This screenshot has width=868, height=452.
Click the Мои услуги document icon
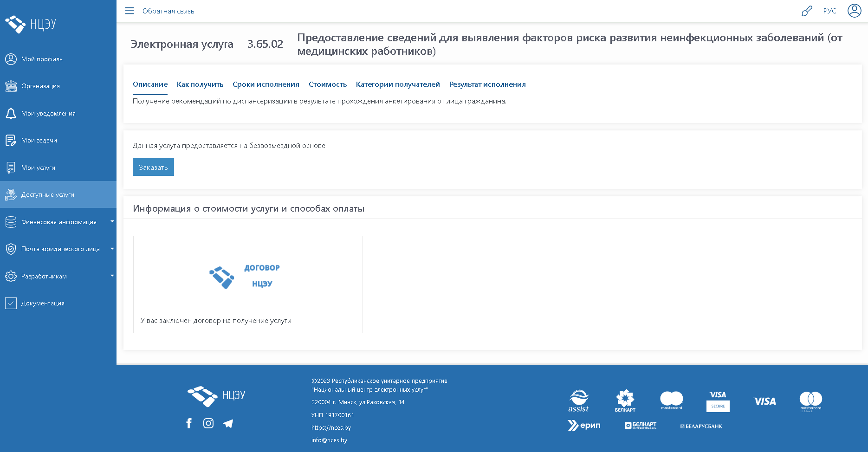pos(11,168)
